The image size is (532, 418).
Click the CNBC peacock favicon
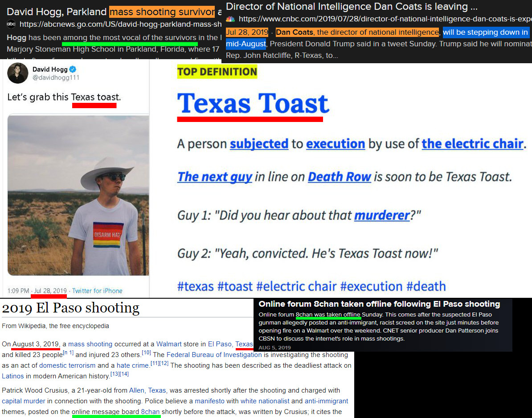230,19
